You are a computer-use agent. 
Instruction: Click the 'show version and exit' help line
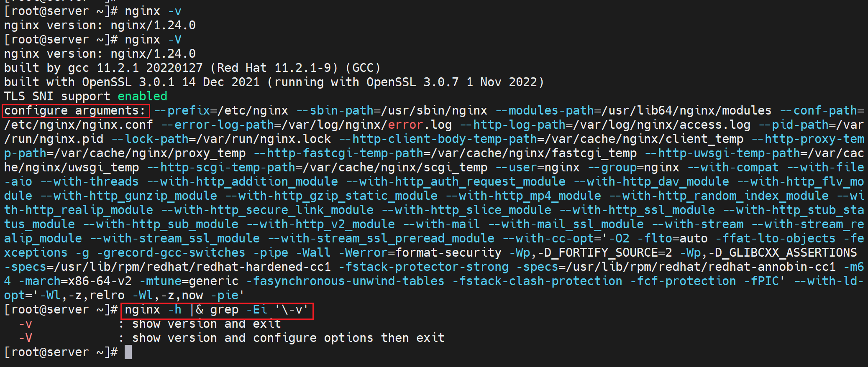207,324
